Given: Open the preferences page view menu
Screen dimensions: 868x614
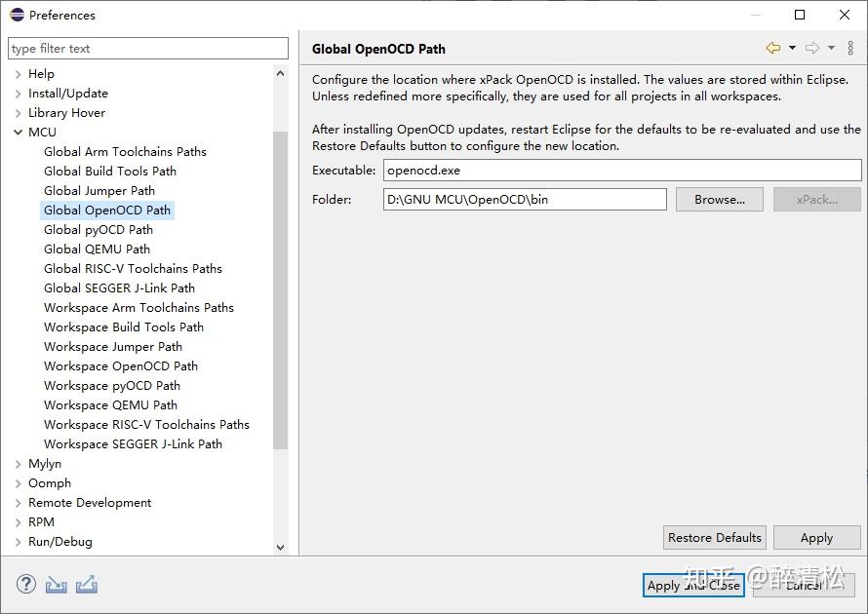Looking at the screenshot, I should (851, 48).
